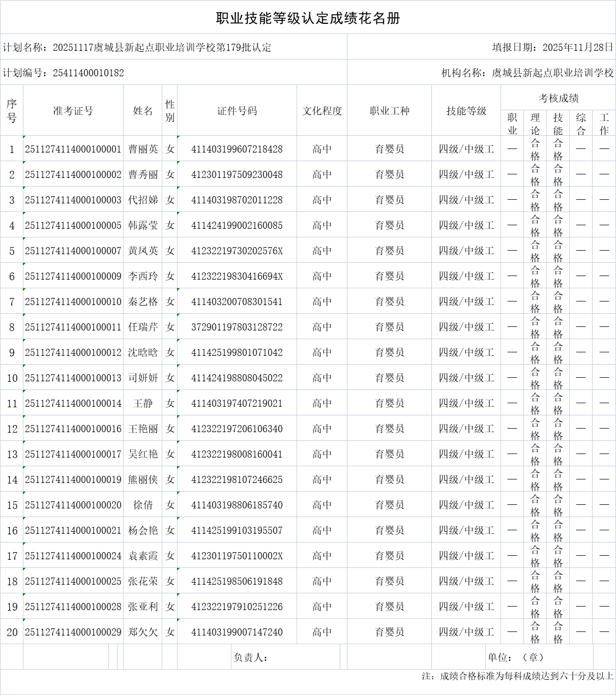Select 曹丽英's name cell in row 1
The image size is (616, 695).
tap(144, 148)
